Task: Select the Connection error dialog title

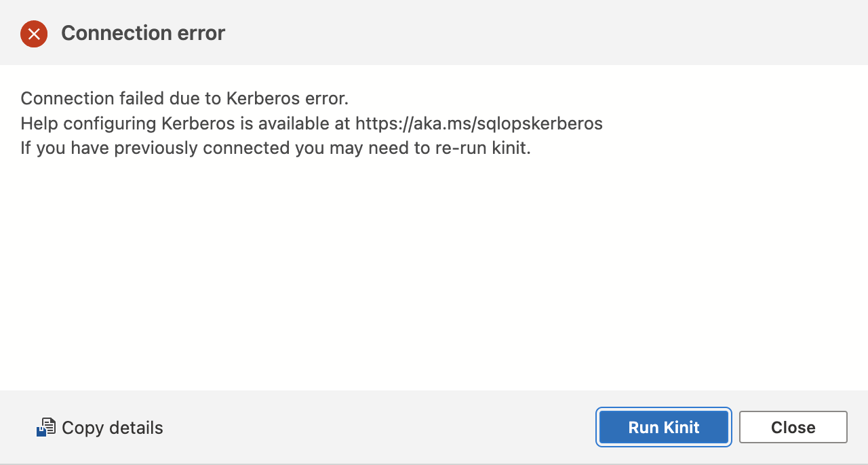Action: (142, 33)
